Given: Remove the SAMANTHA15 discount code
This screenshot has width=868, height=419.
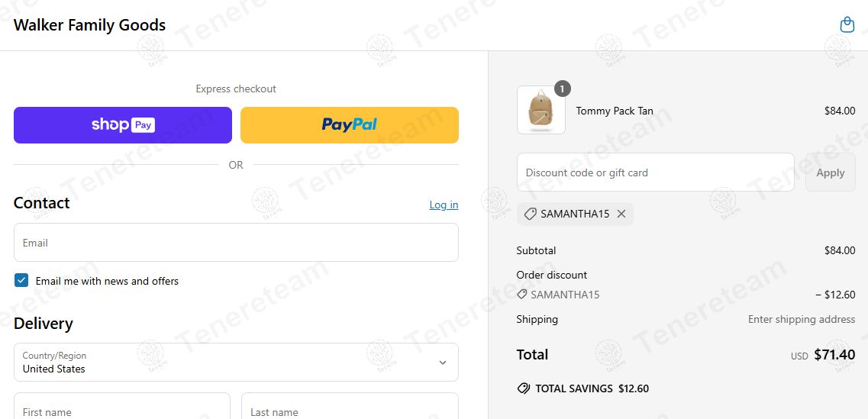Looking at the screenshot, I should [621, 214].
